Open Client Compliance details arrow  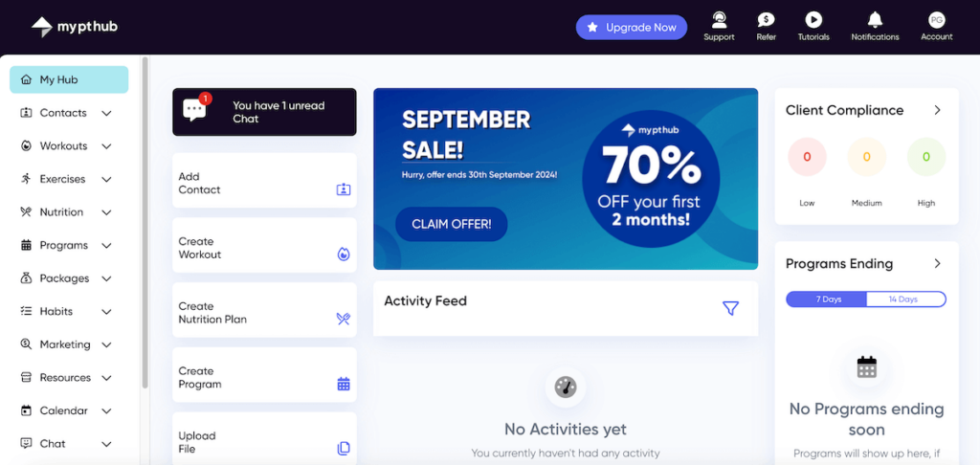coord(937,110)
